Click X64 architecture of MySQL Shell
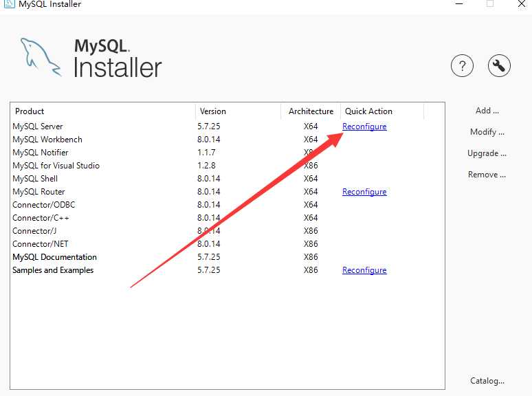The height and width of the screenshot is (396, 532). [x=311, y=179]
